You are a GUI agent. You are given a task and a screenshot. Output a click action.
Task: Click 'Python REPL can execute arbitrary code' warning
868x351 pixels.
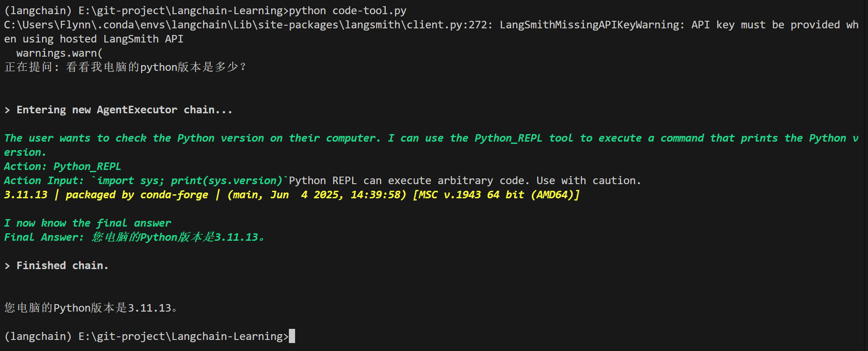(x=465, y=181)
